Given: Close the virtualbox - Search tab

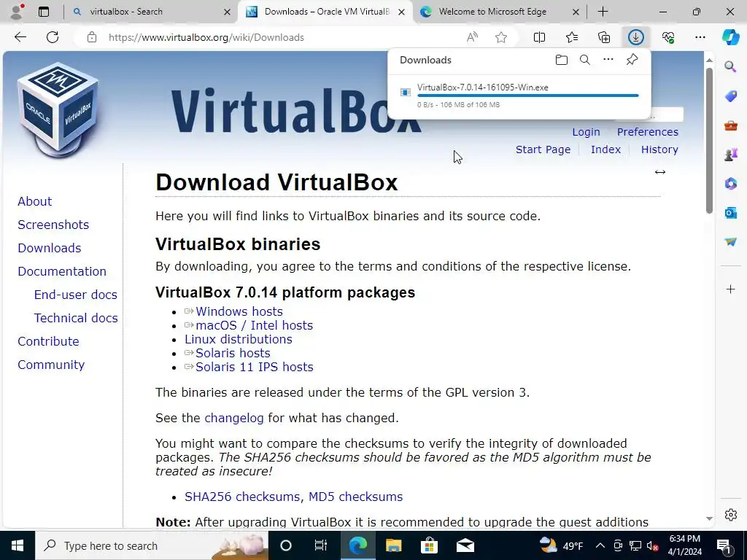Looking at the screenshot, I should pos(228,12).
